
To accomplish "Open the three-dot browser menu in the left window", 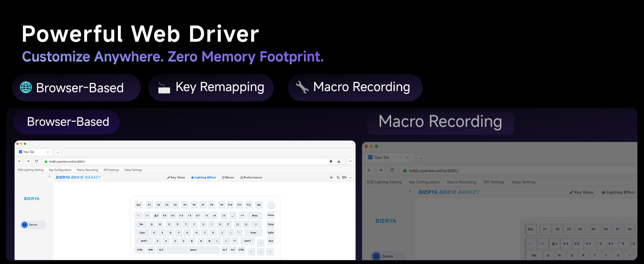I will pos(350,161).
